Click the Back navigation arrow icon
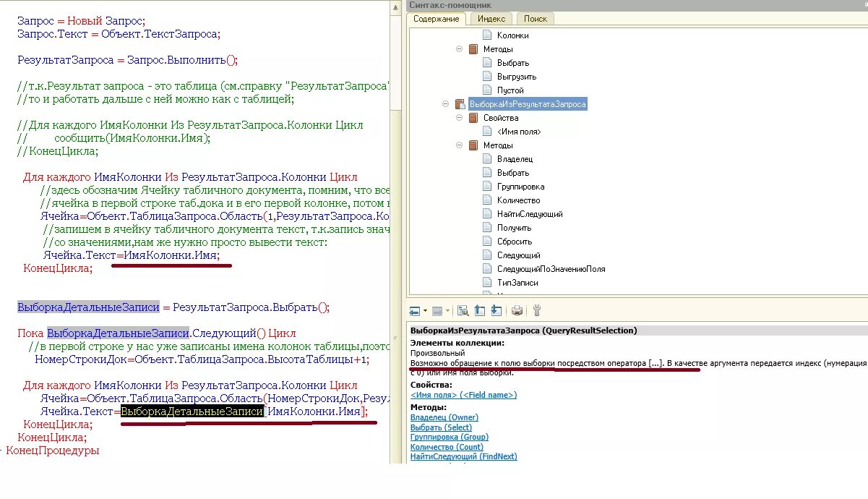The image size is (868, 499). 415,311
